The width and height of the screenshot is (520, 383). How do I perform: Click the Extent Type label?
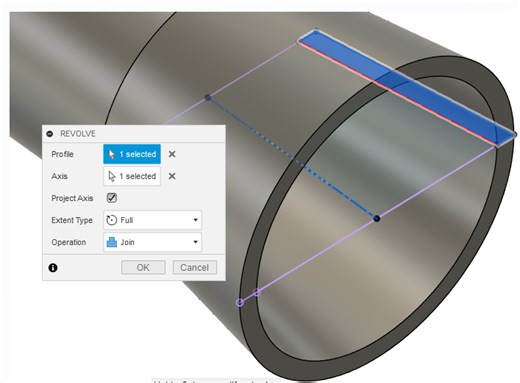(x=72, y=220)
